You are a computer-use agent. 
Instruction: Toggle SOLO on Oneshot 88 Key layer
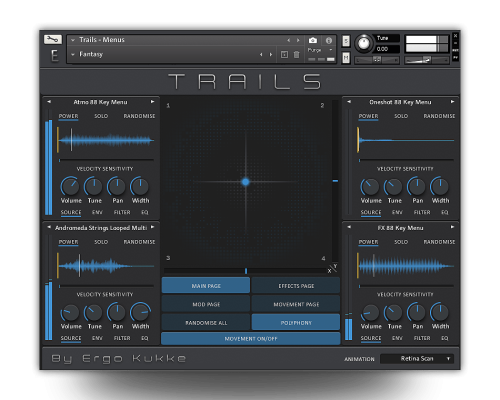(x=401, y=116)
